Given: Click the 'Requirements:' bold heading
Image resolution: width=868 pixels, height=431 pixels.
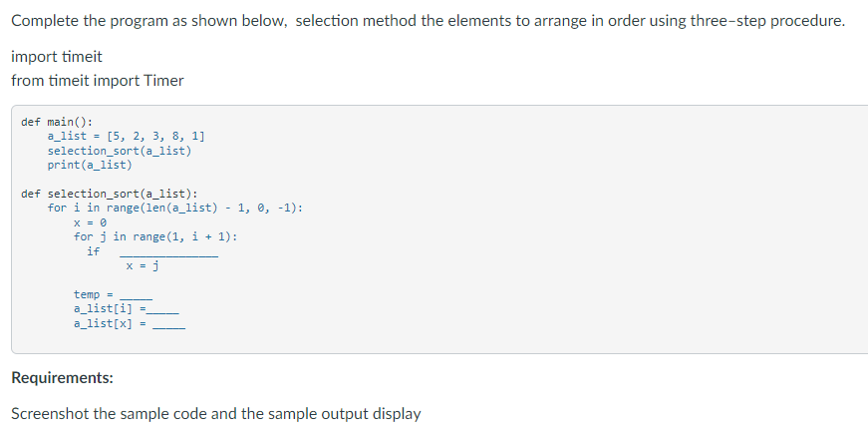Looking at the screenshot, I should 63,378.
